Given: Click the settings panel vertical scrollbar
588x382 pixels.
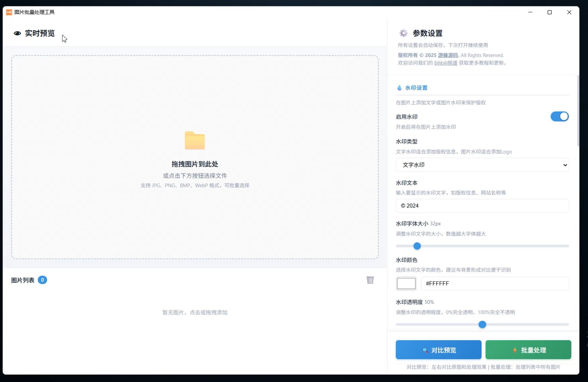Looking at the screenshot, I should tap(578, 111).
